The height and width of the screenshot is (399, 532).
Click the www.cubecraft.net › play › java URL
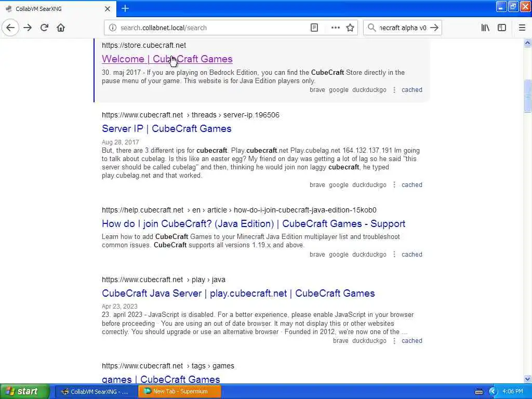[164, 280]
